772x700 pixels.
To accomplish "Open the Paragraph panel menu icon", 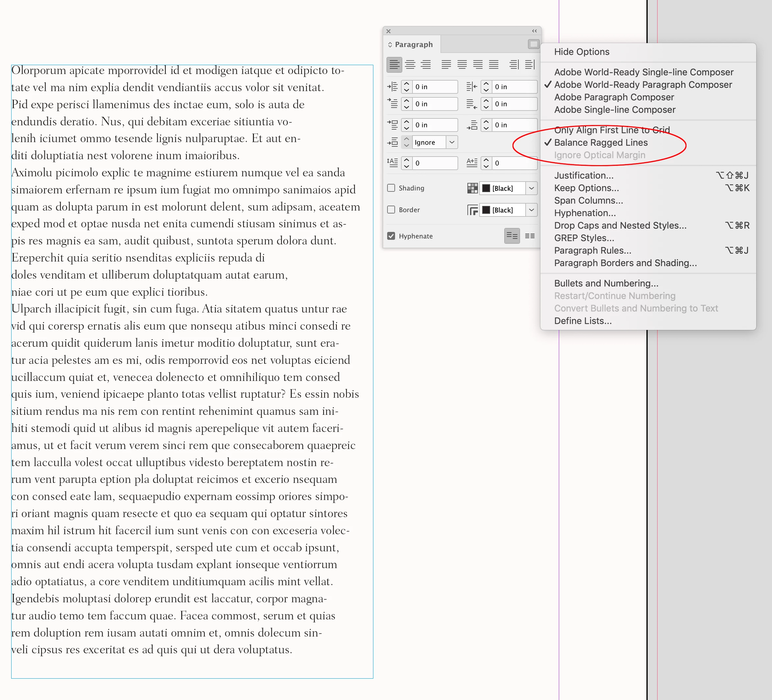I will [534, 44].
